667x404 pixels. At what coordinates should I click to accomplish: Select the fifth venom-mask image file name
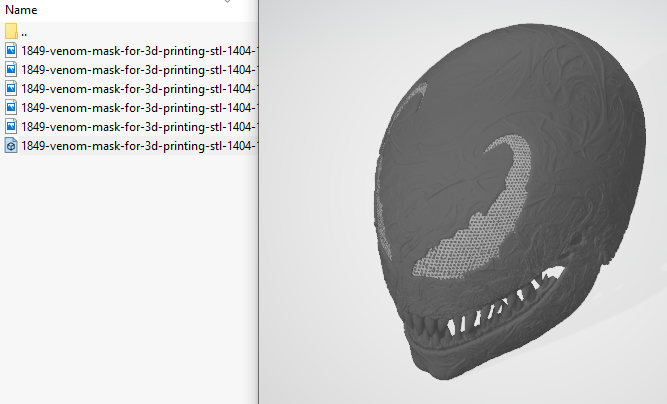[x=139, y=127]
